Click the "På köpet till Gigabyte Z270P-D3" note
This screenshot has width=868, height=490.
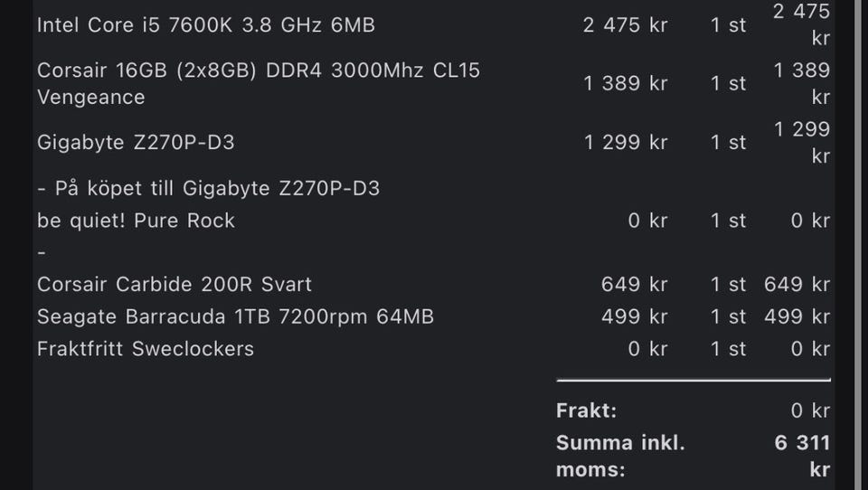208,188
